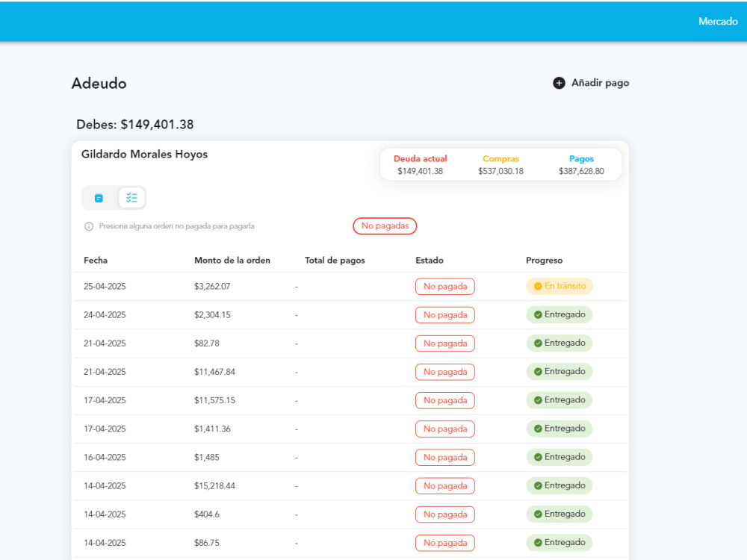Click the Añadir pago label
Viewport: 747px width, 560px height.
601,83
